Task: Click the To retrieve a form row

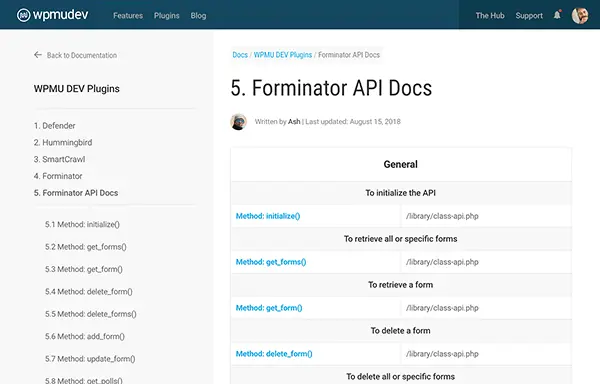Action: (x=401, y=285)
